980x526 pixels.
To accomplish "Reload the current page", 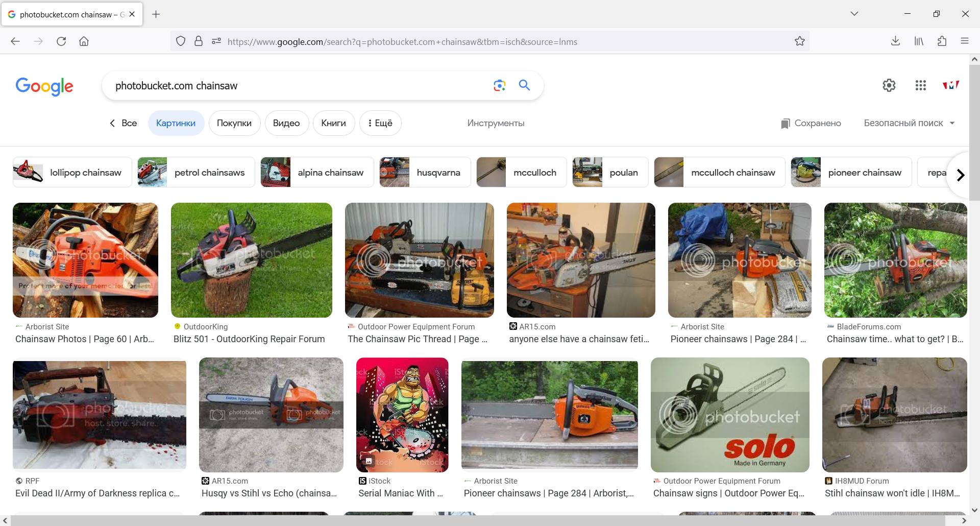I will [x=61, y=41].
